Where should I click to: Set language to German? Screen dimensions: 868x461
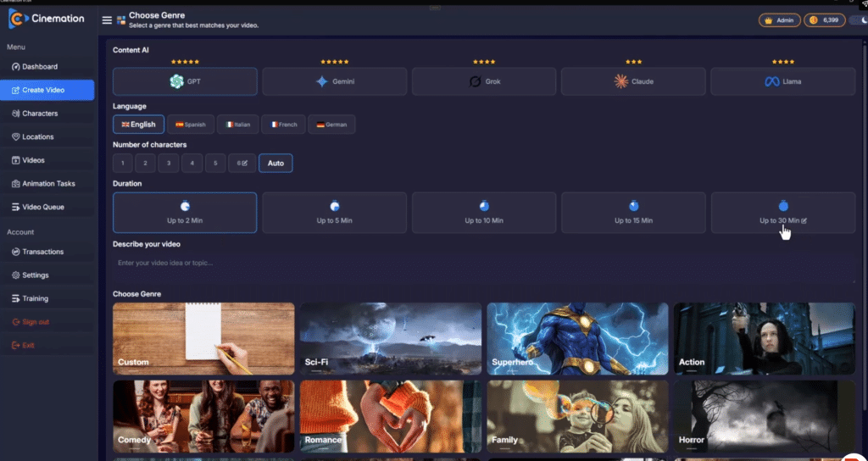point(331,125)
